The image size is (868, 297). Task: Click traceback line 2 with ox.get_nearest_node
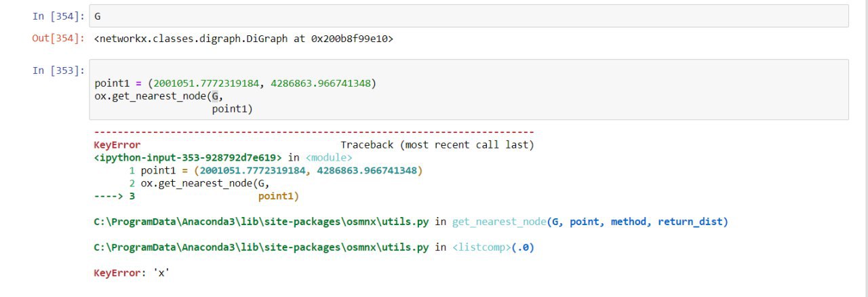point(199,184)
